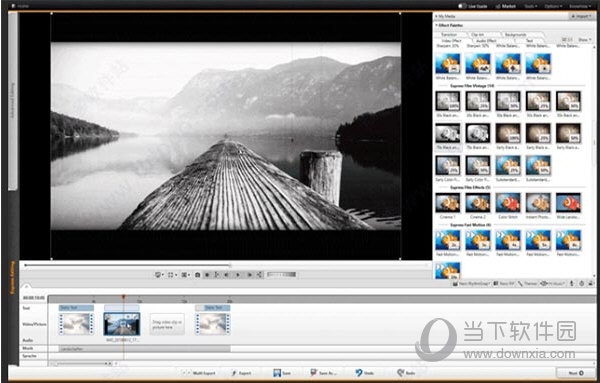Take a snapshot with the camera icon
The width and height of the screenshot is (600, 383).
coord(197,275)
